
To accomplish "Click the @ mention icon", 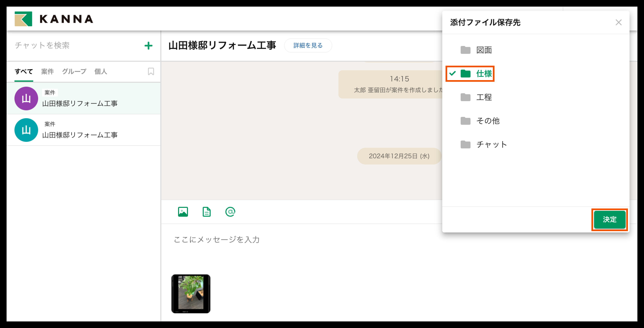I will [x=230, y=212].
